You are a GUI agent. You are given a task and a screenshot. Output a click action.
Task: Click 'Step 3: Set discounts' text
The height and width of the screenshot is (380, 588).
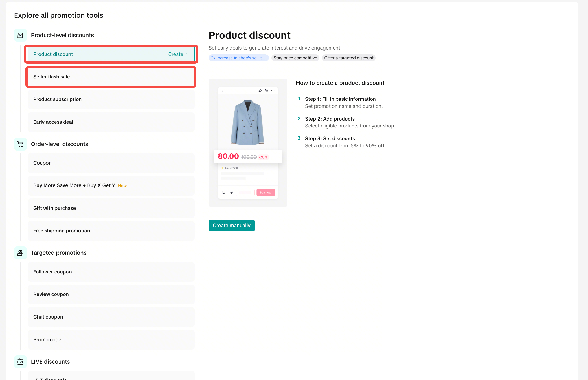point(330,139)
